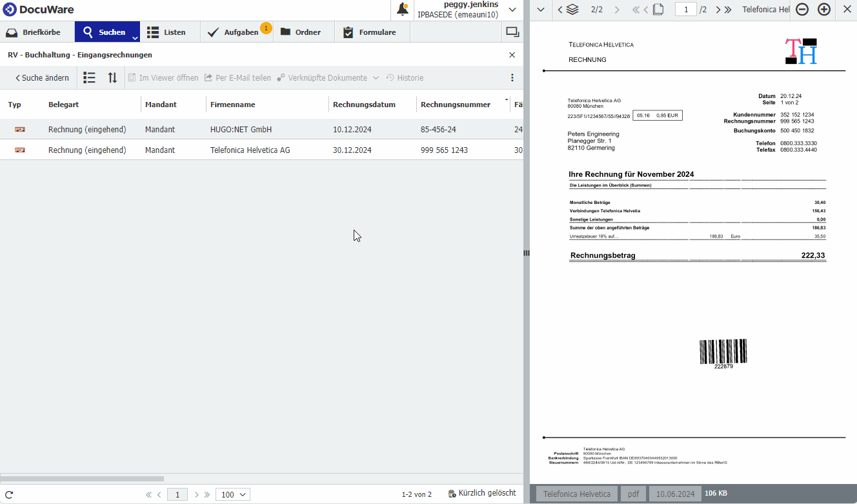857x504 pixels.
Task: Open the Formulare tab
Action: (369, 32)
